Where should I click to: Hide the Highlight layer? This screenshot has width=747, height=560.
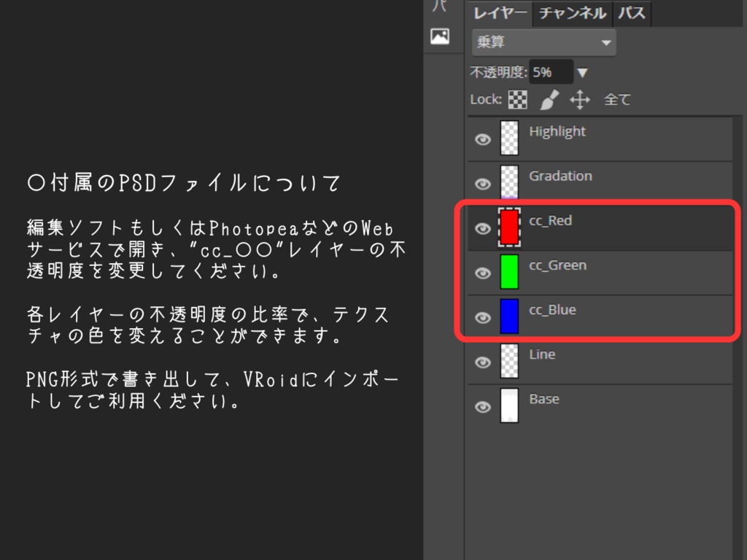[x=482, y=139]
